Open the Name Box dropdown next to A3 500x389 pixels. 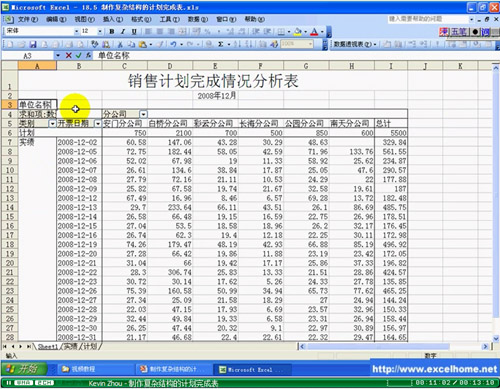[x=58, y=55]
